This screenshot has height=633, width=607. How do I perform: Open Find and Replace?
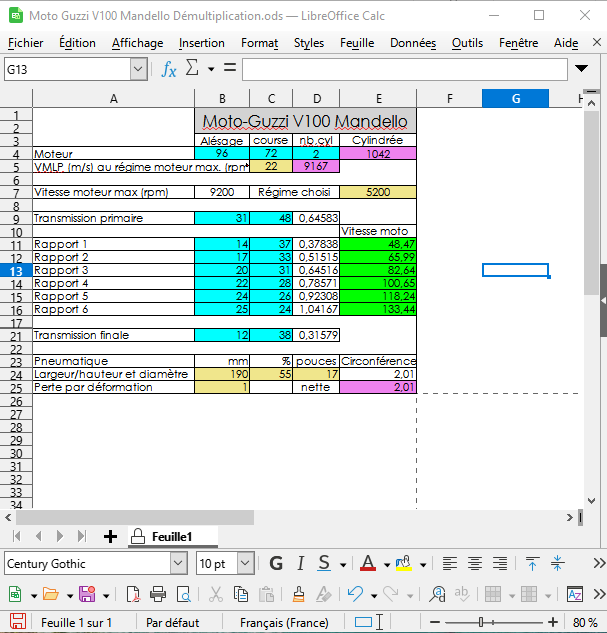pyautogui.click(x=437, y=594)
